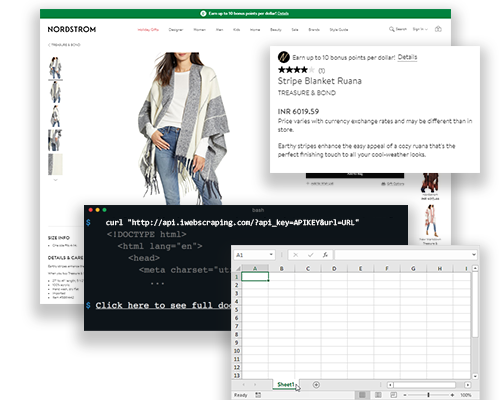
Task: Click the Treasure & Bond breadcrumb link
Action: click(65, 45)
